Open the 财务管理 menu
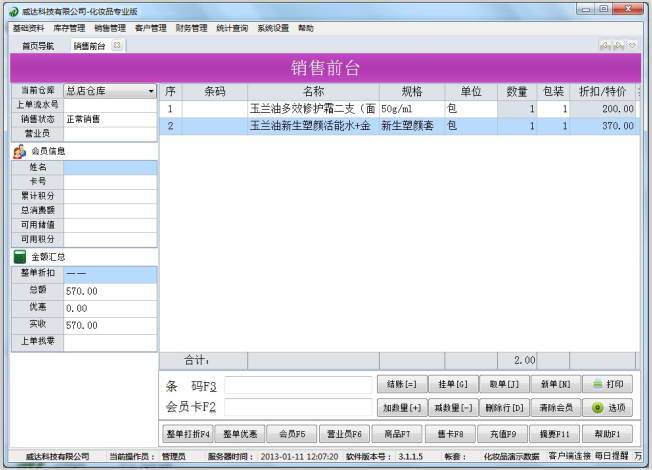The image size is (652, 470). coord(191,28)
